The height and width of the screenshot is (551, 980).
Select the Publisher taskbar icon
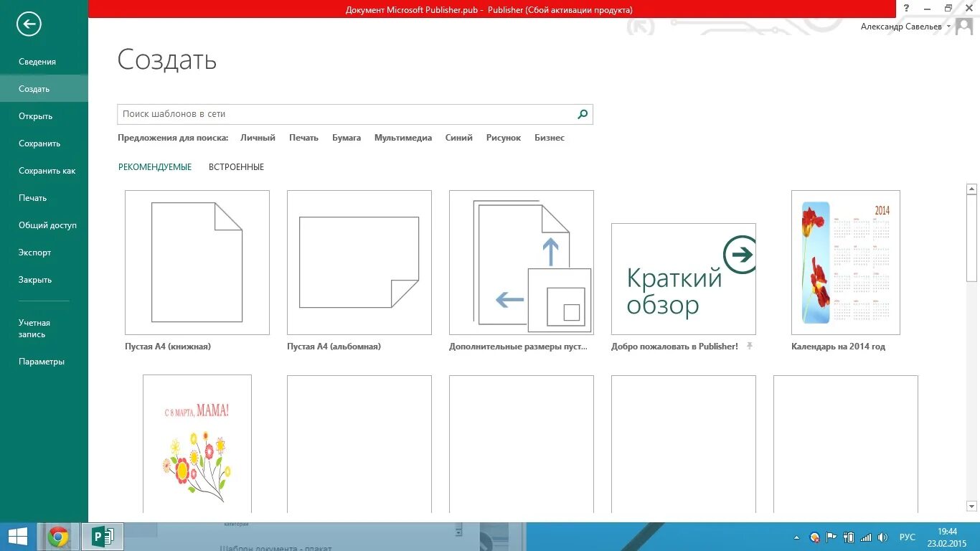click(103, 537)
